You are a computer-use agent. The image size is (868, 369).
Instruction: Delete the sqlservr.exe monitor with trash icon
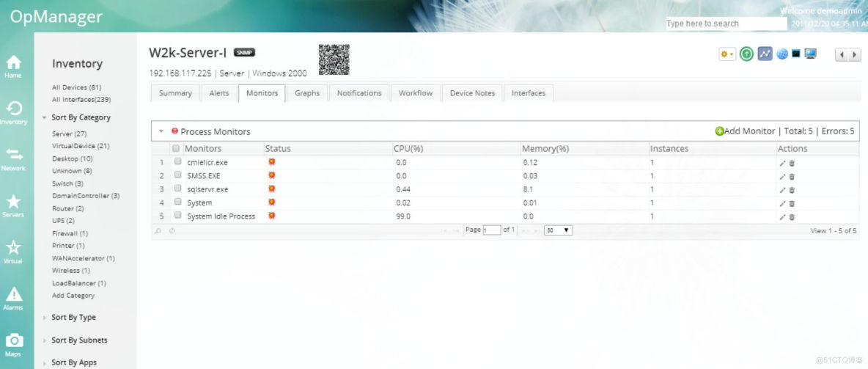[x=792, y=190]
